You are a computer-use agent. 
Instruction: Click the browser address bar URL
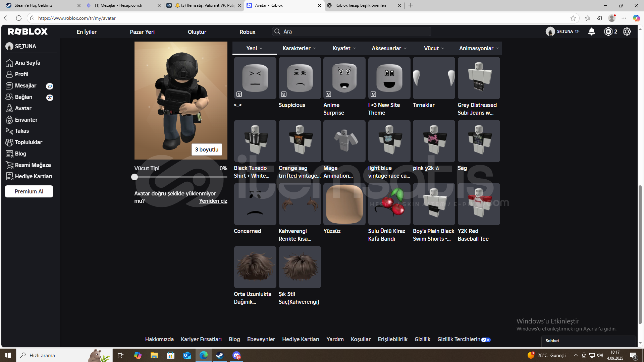77,18
